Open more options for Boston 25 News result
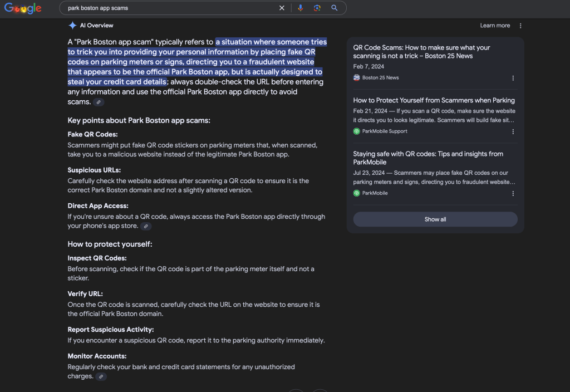The height and width of the screenshot is (392, 570). tap(513, 78)
